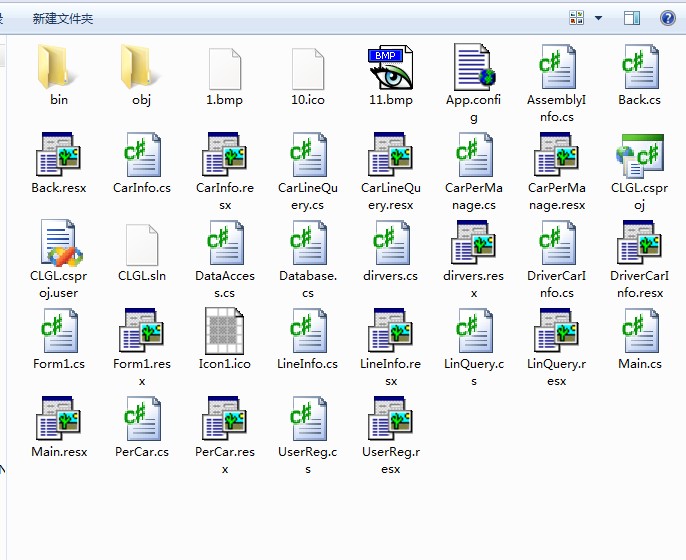Select the obj folder icon
686x560 pixels.
point(138,66)
